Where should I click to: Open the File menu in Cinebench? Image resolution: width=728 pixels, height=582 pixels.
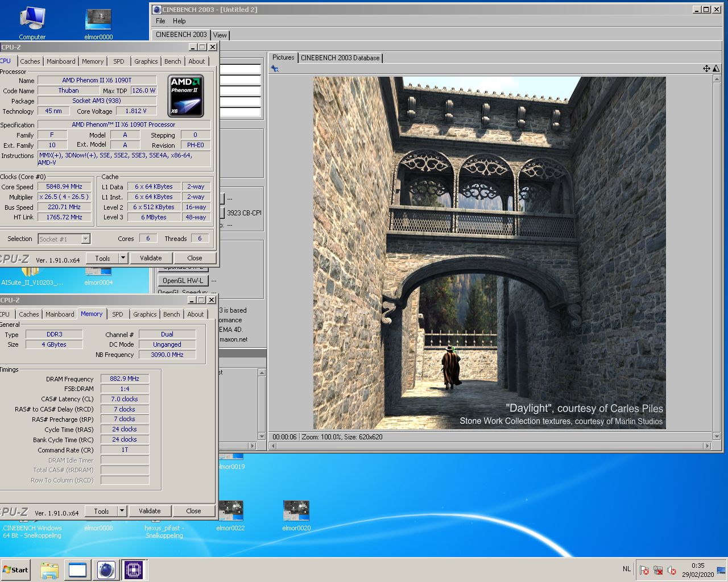160,21
